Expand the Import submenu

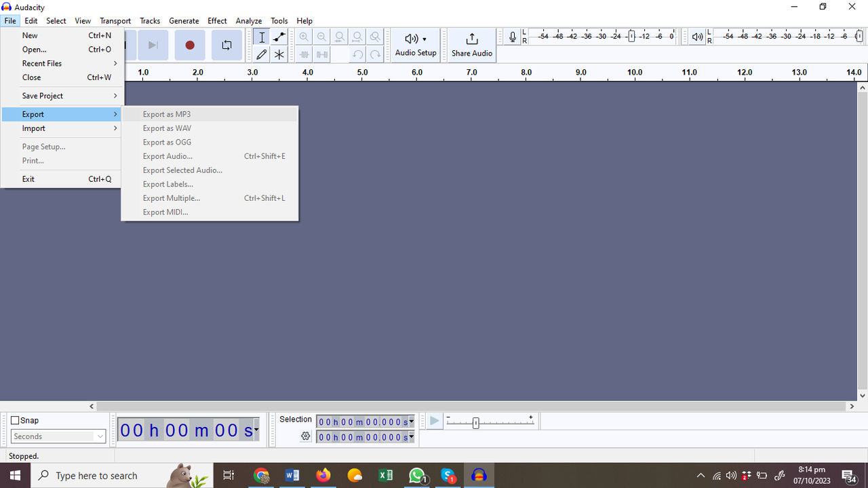click(x=62, y=128)
